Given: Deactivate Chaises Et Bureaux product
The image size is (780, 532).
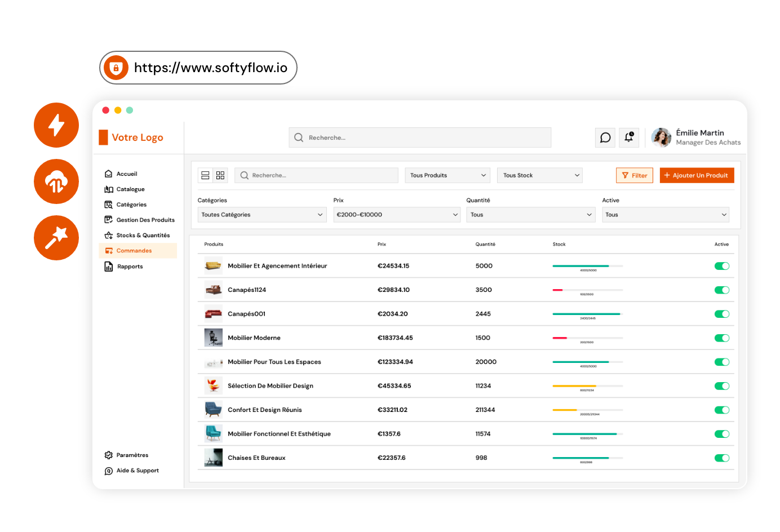Looking at the screenshot, I should (722, 458).
